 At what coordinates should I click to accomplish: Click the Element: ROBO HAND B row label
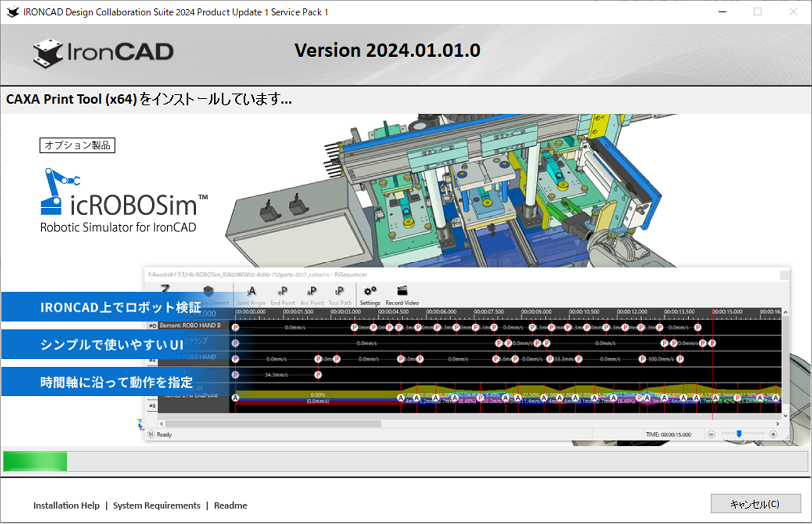pyautogui.click(x=190, y=325)
